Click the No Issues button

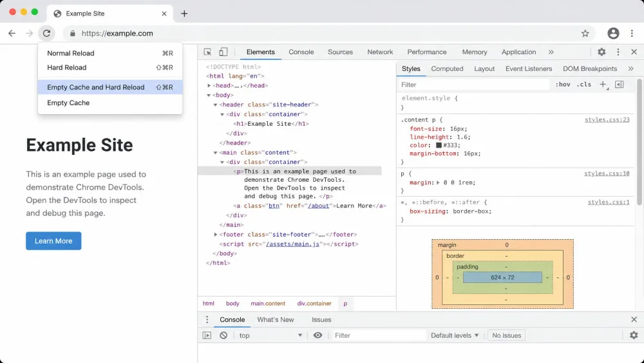tap(506, 335)
